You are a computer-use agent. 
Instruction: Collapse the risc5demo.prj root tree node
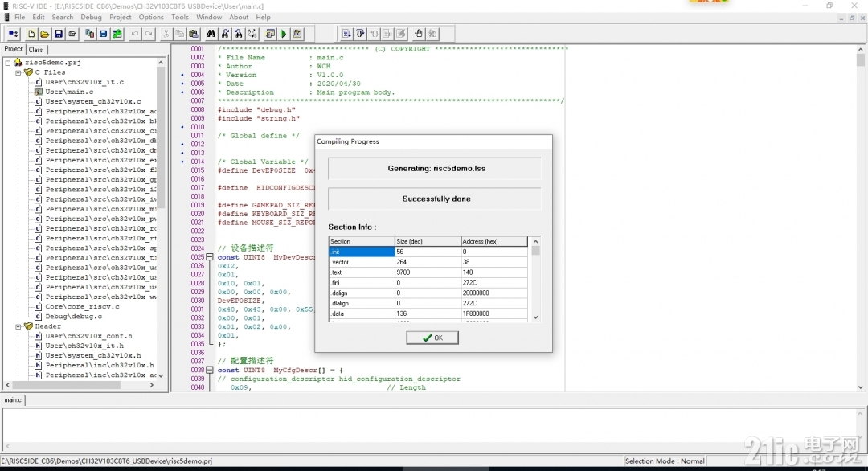pos(8,63)
